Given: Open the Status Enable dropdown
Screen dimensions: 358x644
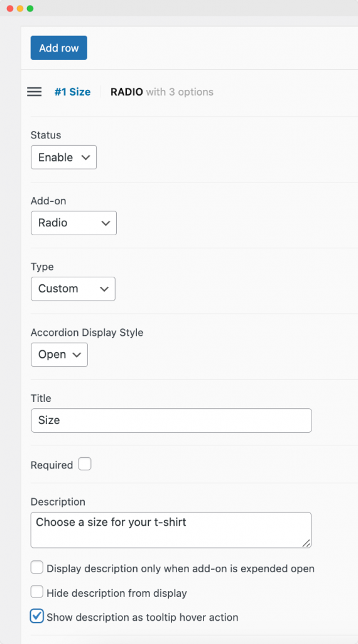Looking at the screenshot, I should coord(63,157).
